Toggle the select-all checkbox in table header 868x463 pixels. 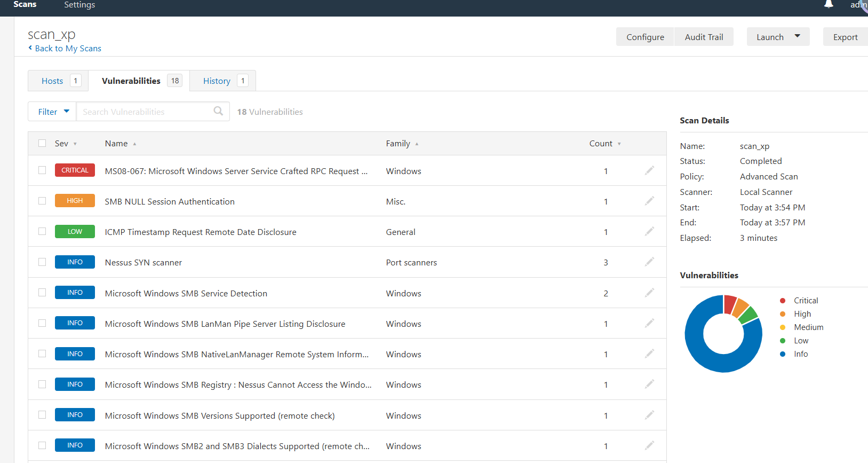pyautogui.click(x=42, y=143)
